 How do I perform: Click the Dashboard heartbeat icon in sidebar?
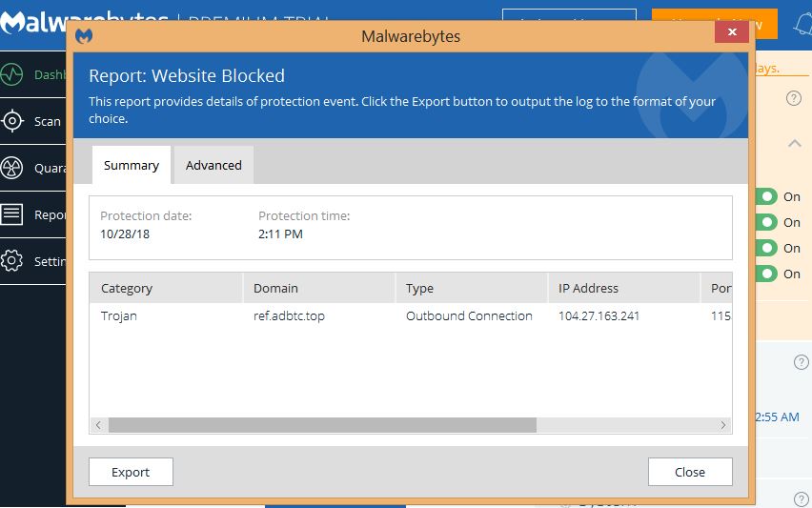[11, 74]
